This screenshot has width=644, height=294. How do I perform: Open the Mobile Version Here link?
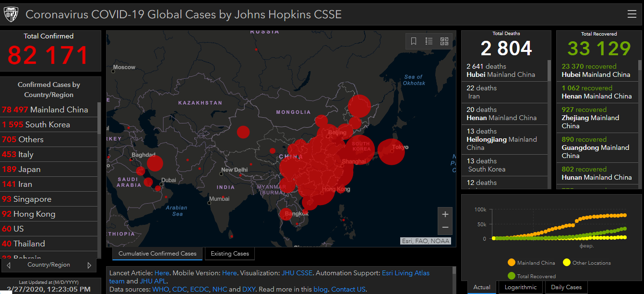click(x=229, y=273)
